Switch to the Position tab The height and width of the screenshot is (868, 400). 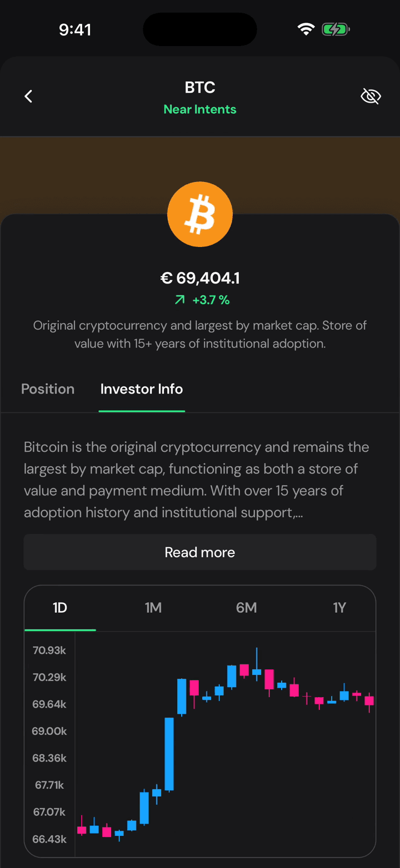click(x=48, y=389)
